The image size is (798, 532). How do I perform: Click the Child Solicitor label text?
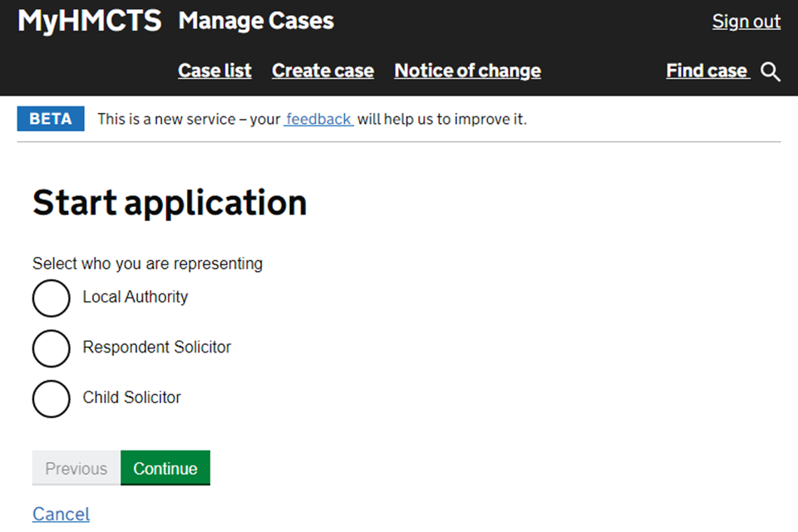(131, 397)
